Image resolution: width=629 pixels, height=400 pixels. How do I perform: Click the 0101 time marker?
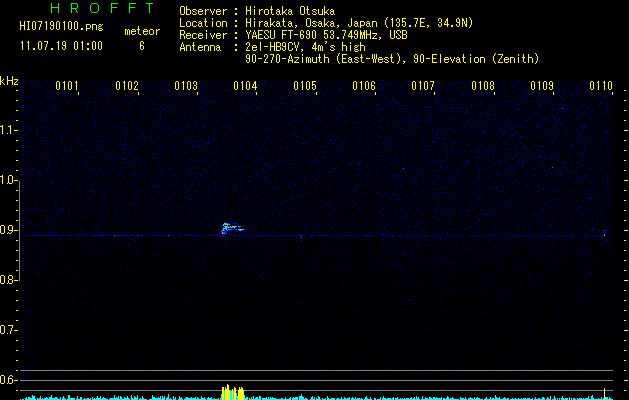point(67,86)
